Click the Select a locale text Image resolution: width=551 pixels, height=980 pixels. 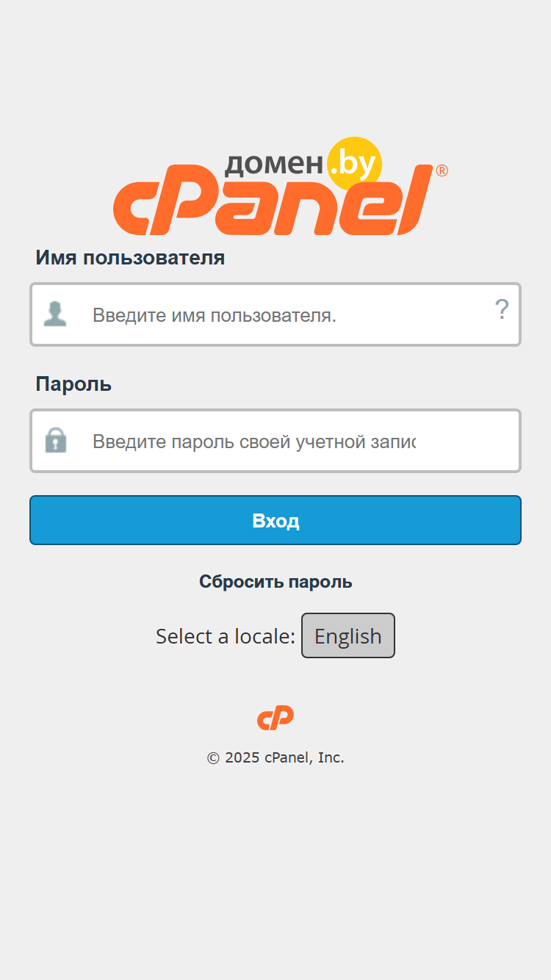225,636
